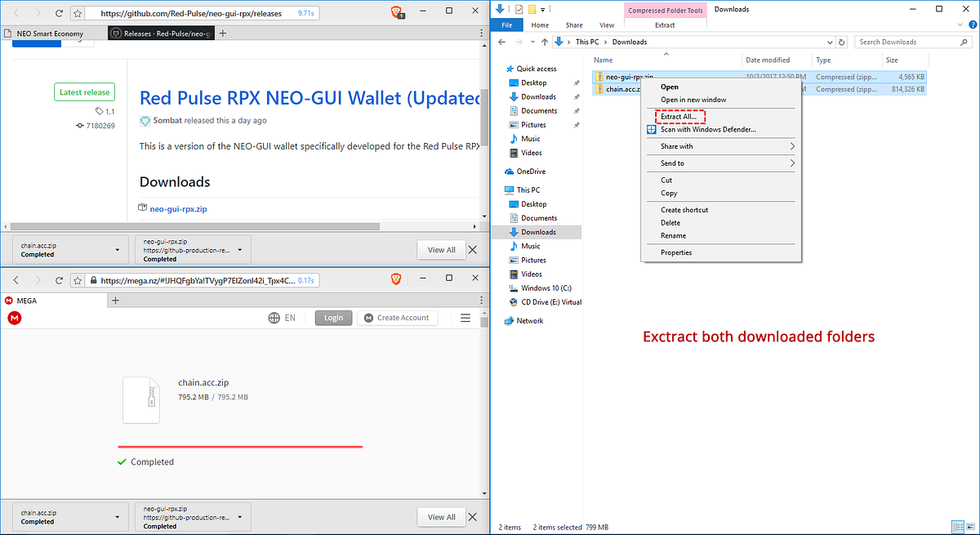Expand the Share with submenu

click(x=721, y=146)
